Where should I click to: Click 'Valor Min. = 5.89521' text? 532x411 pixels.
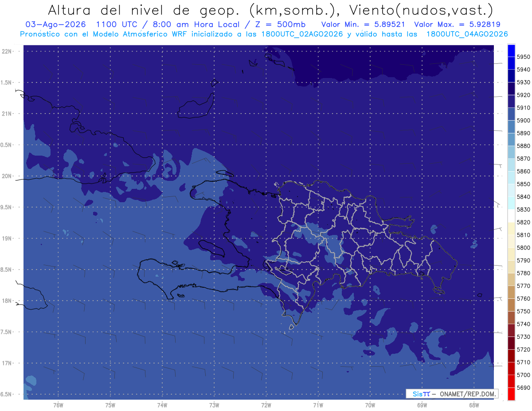coord(364,24)
